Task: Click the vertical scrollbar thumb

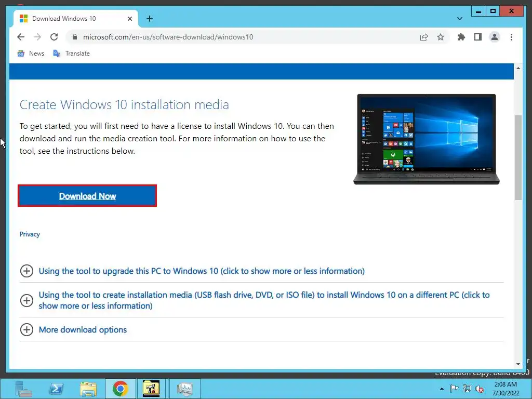Action: 518,158
